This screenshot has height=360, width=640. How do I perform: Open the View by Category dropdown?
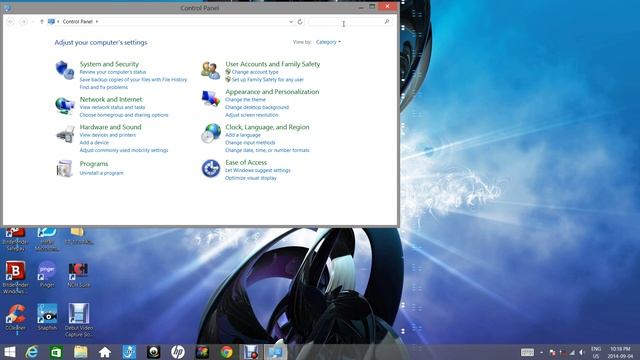tap(328, 42)
